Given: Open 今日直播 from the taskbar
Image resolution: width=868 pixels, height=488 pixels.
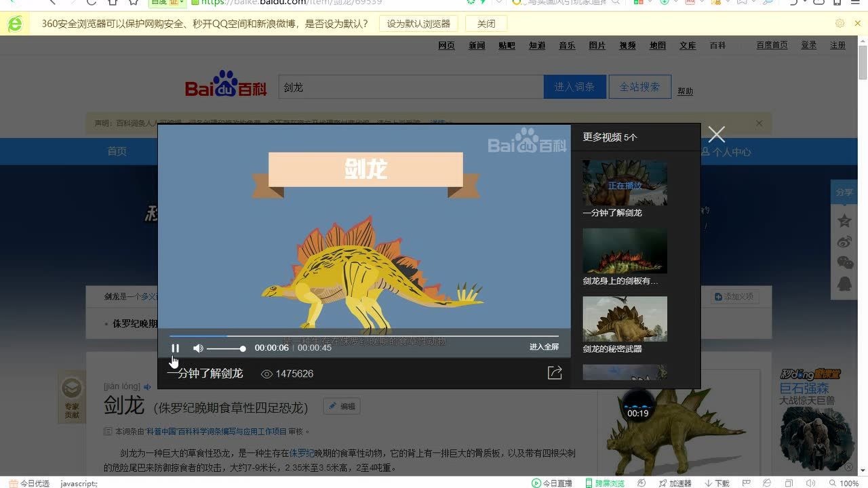Looking at the screenshot, I should (551, 483).
